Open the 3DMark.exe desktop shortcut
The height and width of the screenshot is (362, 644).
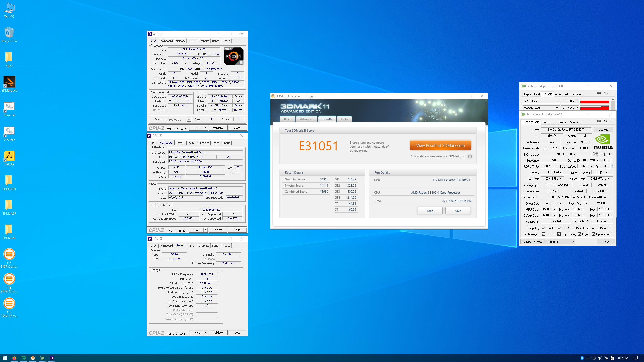pos(9,84)
